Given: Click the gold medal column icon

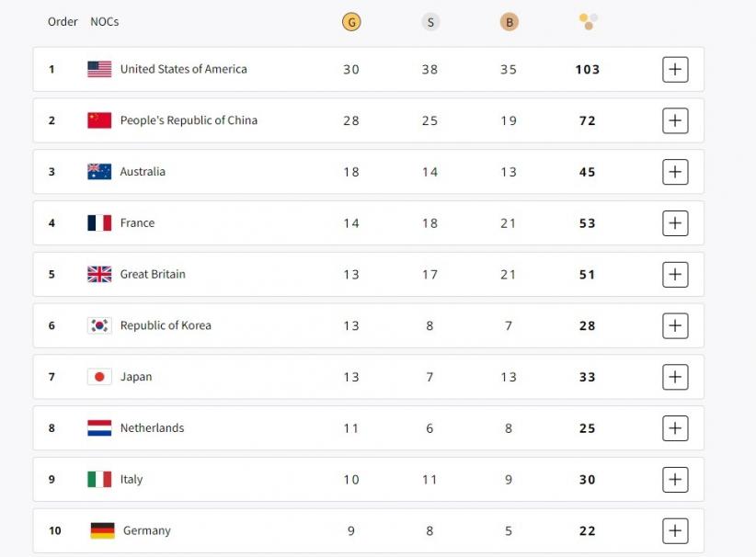Looking at the screenshot, I should (350, 22).
